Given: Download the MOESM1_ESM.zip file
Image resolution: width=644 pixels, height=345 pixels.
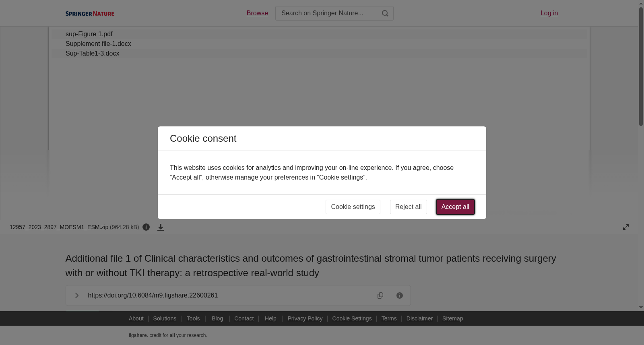Looking at the screenshot, I should pyautogui.click(x=161, y=227).
